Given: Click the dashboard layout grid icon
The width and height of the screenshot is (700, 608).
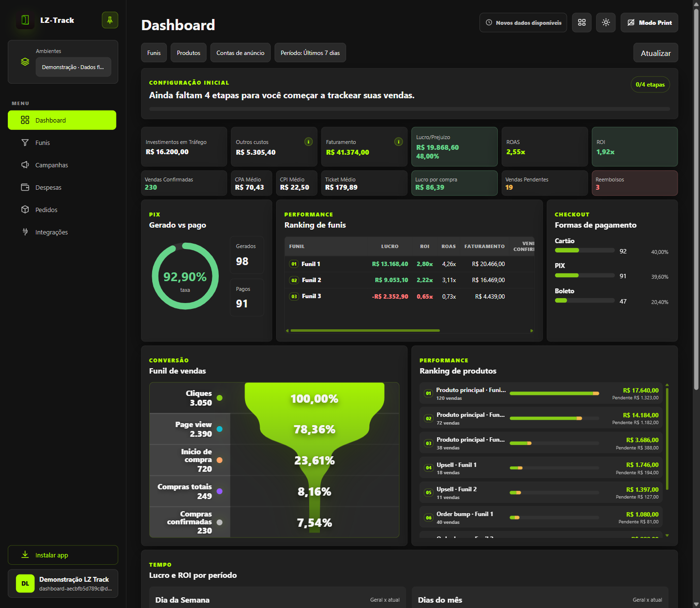Looking at the screenshot, I should click(x=582, y=23).
